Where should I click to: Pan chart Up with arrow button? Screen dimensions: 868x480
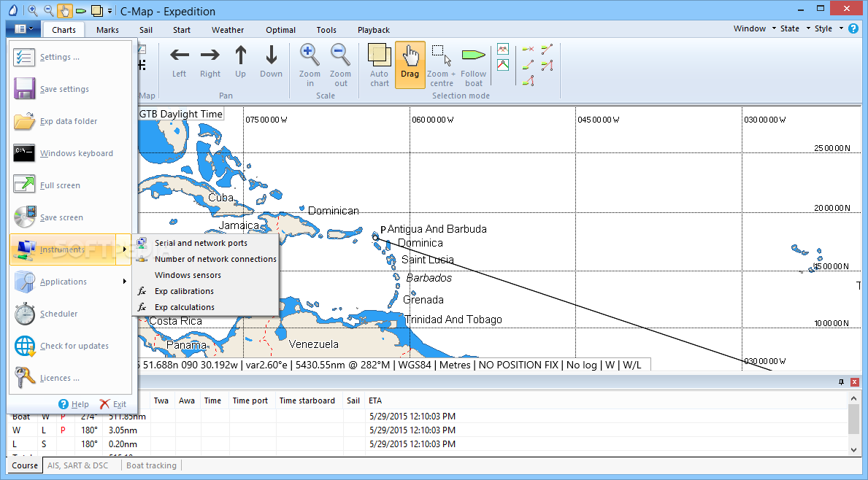point(240,62)
